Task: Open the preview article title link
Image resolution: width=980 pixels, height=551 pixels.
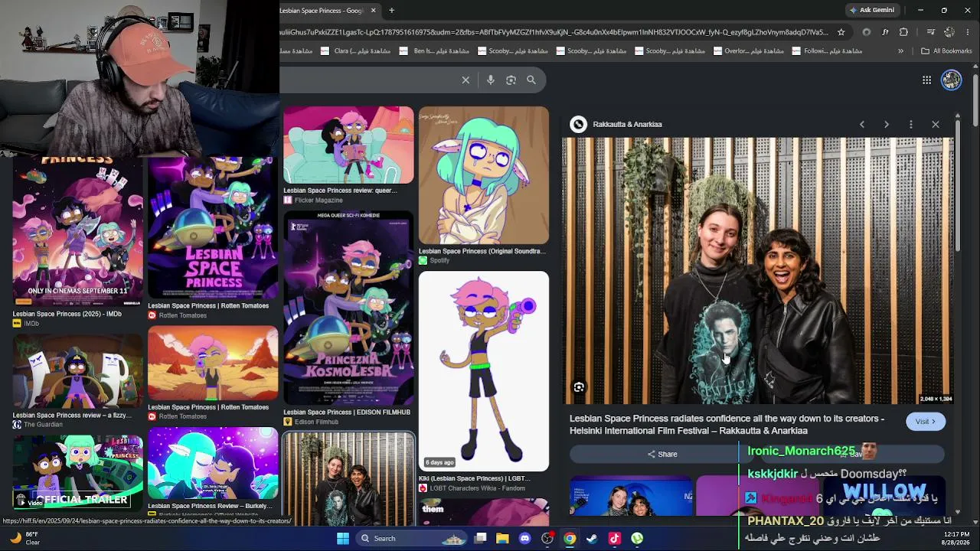Action: [727, 425]
